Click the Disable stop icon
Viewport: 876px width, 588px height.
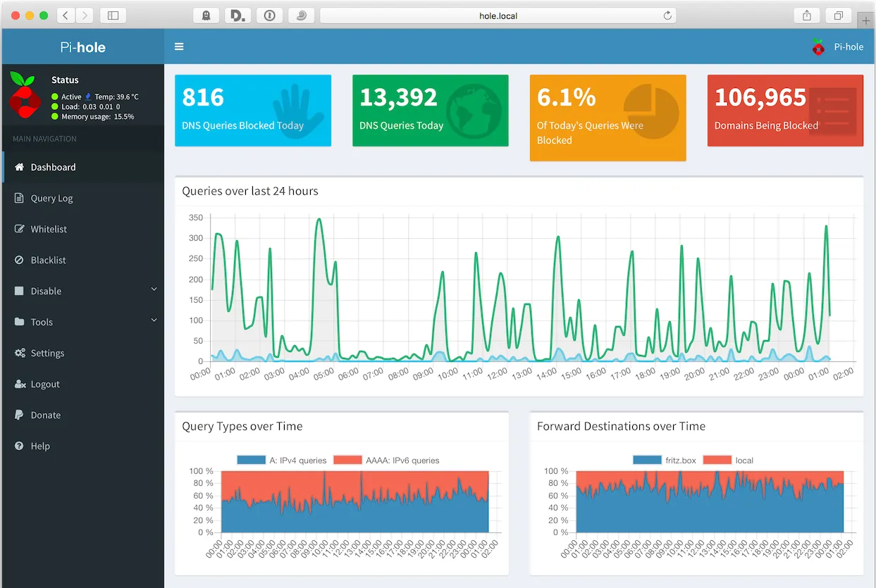click(x=19, y=291)
